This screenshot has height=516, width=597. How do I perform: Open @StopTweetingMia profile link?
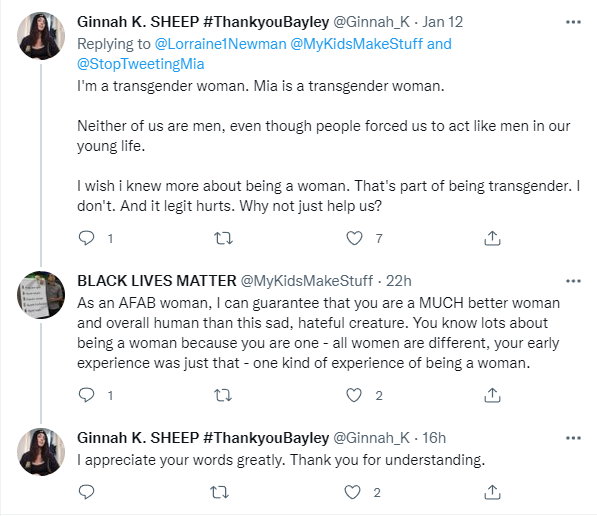click(140, 64)
